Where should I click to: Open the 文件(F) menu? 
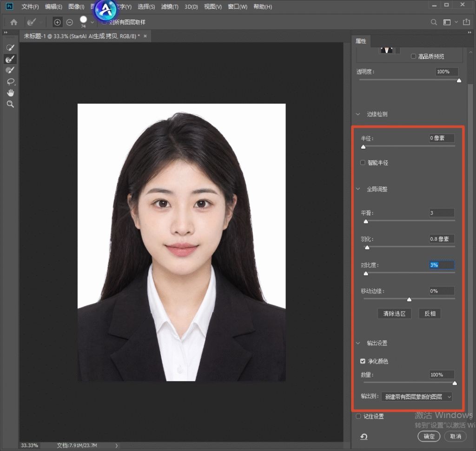(30, 7)
